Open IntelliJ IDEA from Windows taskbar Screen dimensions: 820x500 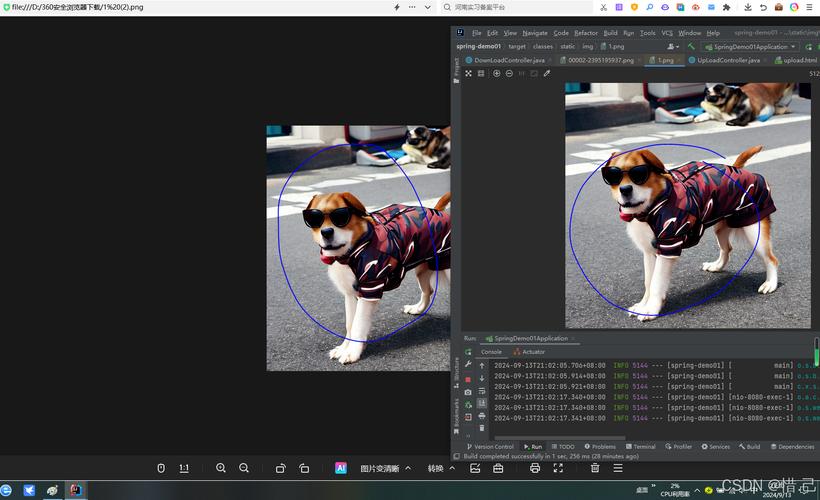(76, 490)
